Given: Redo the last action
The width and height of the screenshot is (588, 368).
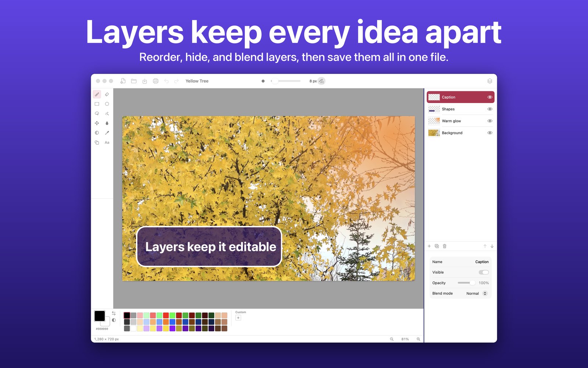Looking at the screenshot, I should pos(176,81).
